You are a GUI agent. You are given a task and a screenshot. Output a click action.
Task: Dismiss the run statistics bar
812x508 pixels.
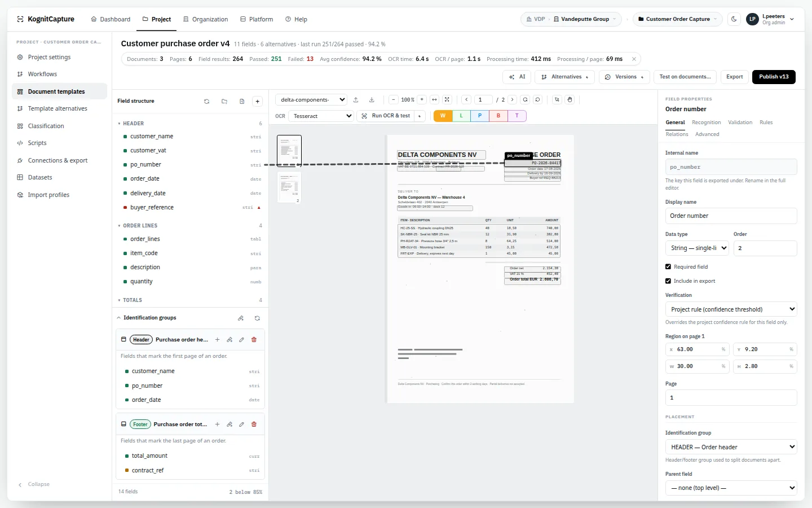click(634, 59)
